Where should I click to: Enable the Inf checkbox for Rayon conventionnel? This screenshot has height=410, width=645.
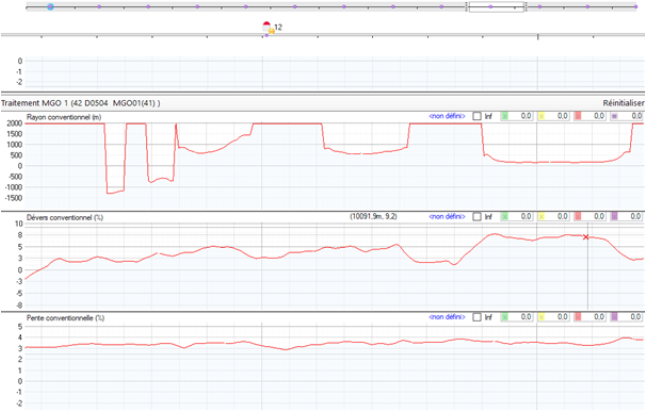pyautogui.click(x=477, y=117)
